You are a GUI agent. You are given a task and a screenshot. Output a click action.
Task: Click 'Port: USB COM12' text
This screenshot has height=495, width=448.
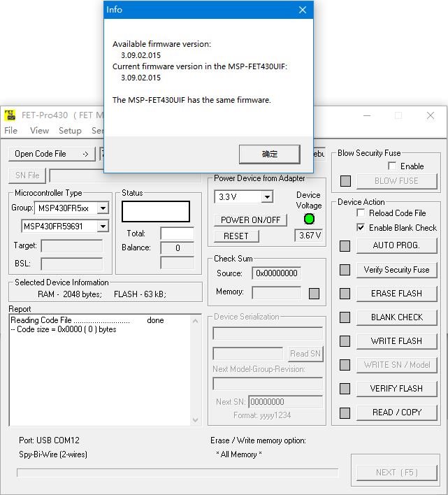(49, 440)
